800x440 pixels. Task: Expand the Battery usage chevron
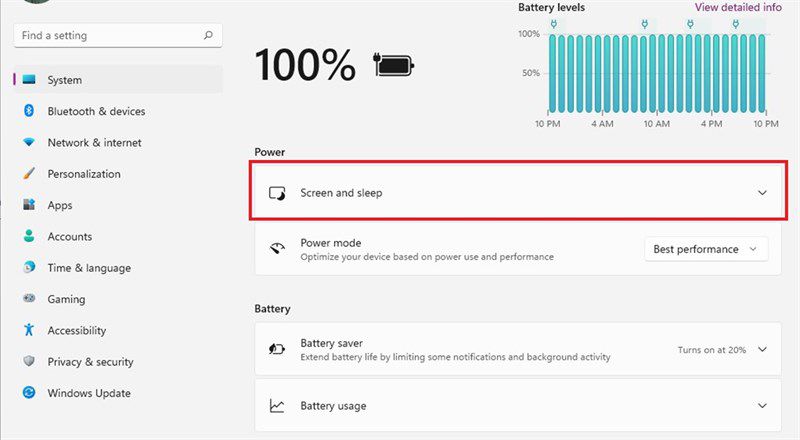coord(762,406)
